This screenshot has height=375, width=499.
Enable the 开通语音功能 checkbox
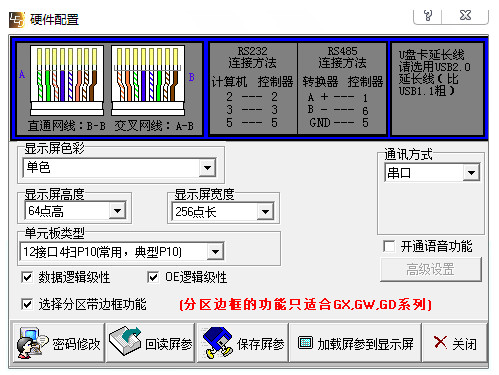tap(389, 246)
